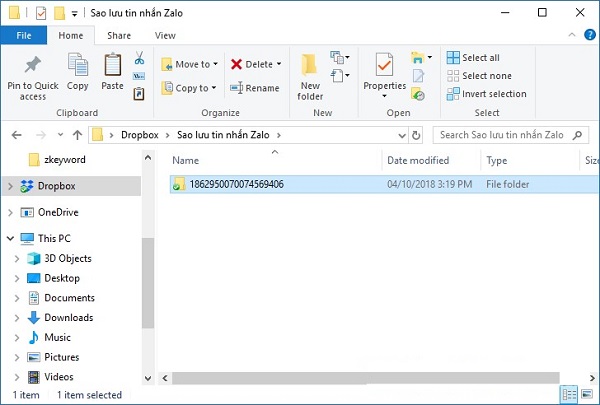Select the Downloads folder in sidebar

68,317
